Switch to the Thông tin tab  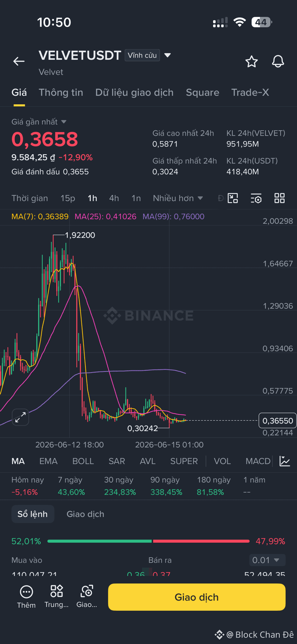61,93
